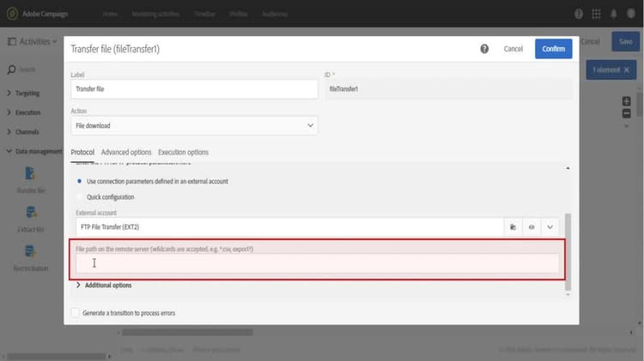Click the zoom out minus icon
The height and width of the screenshot is (361, 644).
626,113
